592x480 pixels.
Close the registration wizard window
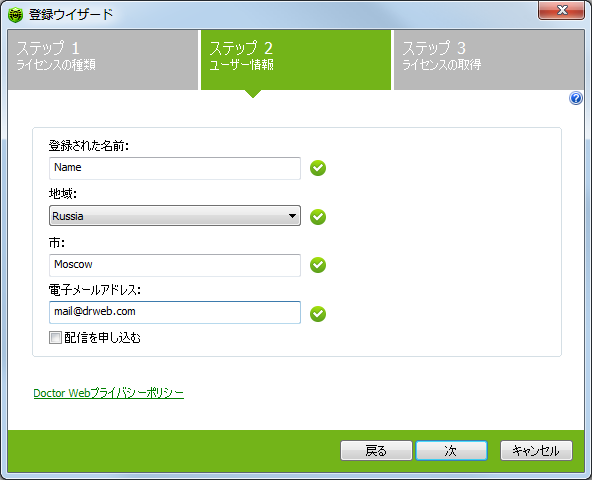tap(561, 10)
